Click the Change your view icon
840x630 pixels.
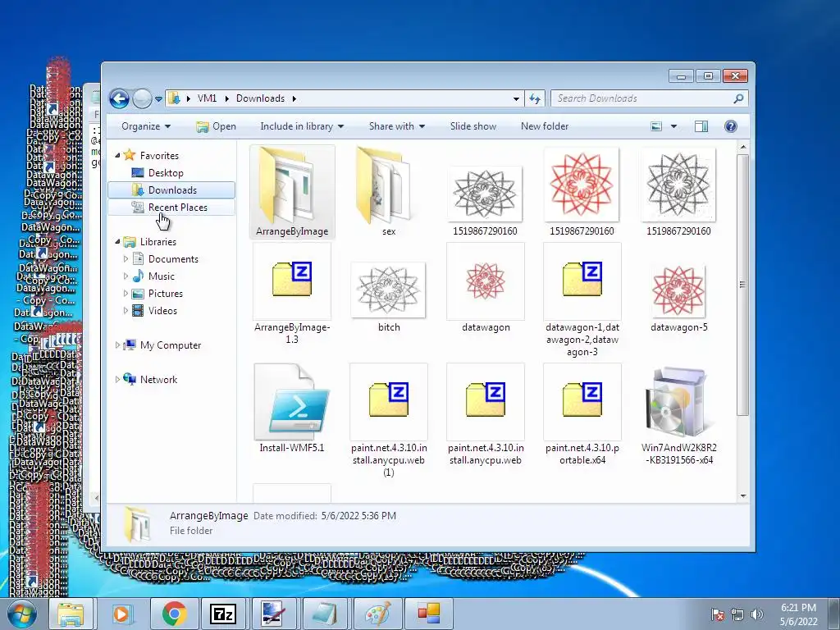[x=656, y=126]
